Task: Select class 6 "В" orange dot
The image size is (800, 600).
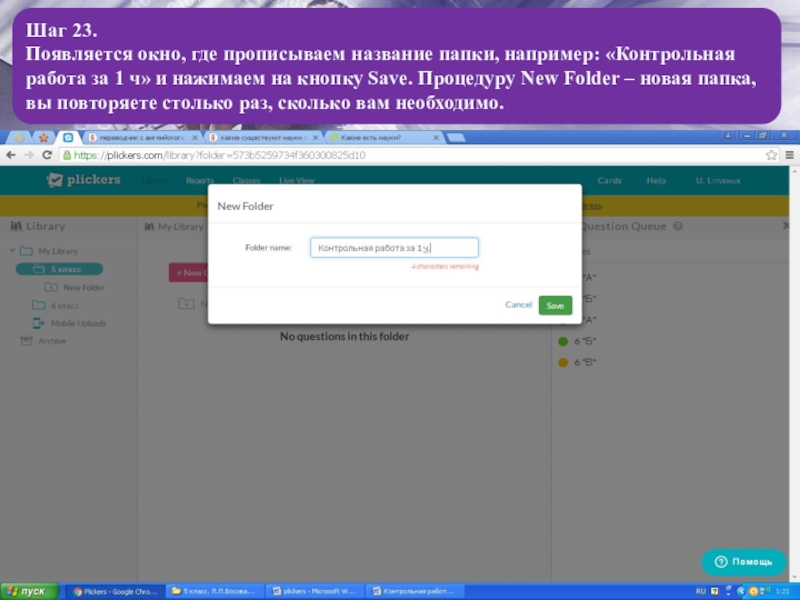Action: pos(563,363)
